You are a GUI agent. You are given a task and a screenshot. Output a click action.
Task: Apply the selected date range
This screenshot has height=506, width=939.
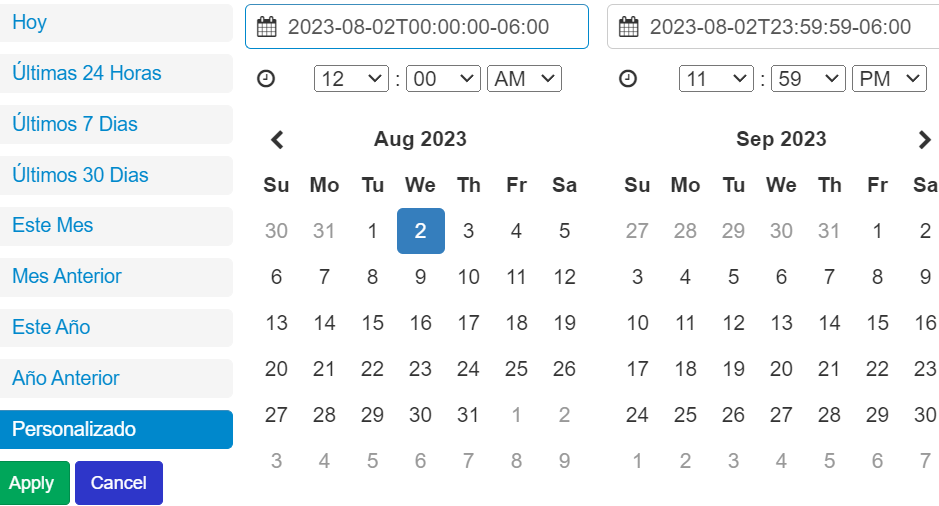click(35, 483)
